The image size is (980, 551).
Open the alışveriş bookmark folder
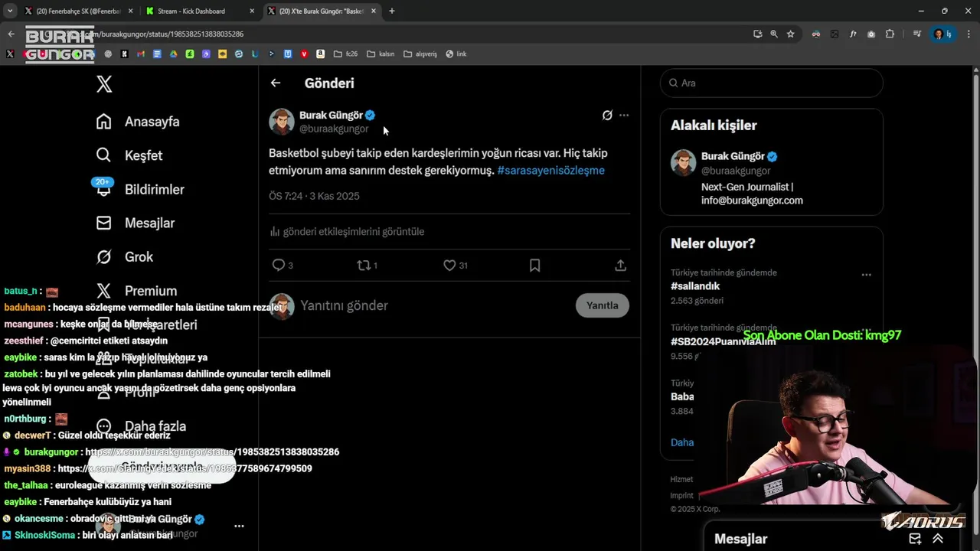[x=420, y=54]
